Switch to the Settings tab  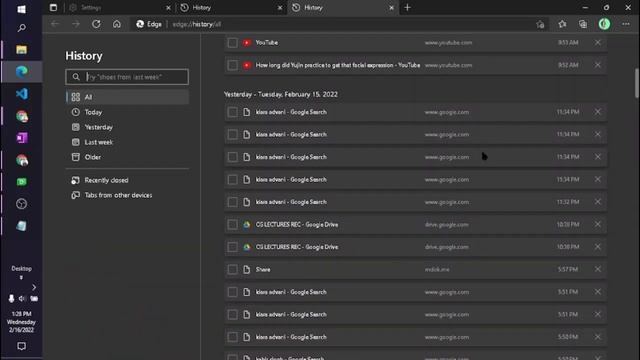[118, 8]
